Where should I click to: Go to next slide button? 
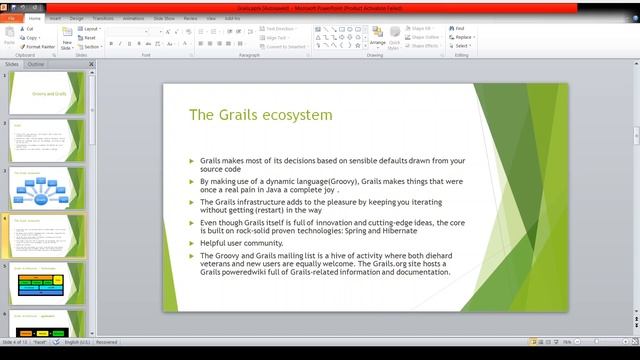(x=636, y=325)
